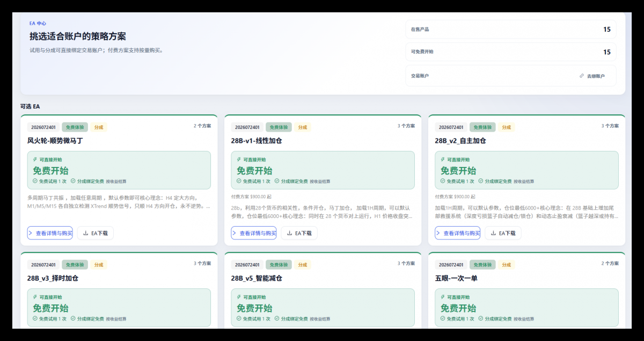Click the 在售产品 stat row

511,29
